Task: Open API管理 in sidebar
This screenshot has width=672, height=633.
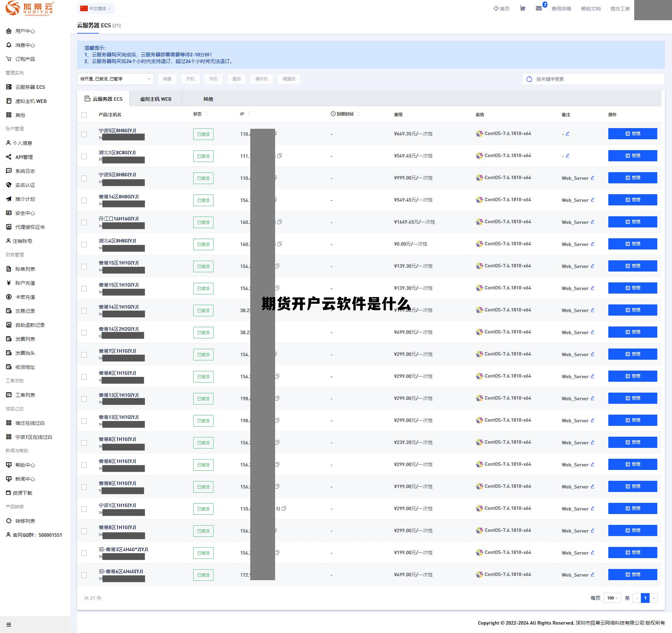Action: [x=24, y=157]
